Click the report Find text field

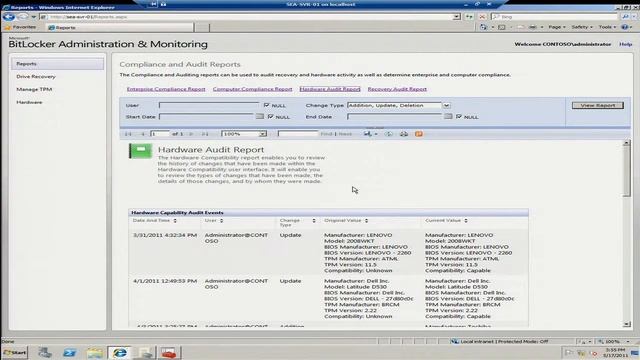tap(298, 134)
